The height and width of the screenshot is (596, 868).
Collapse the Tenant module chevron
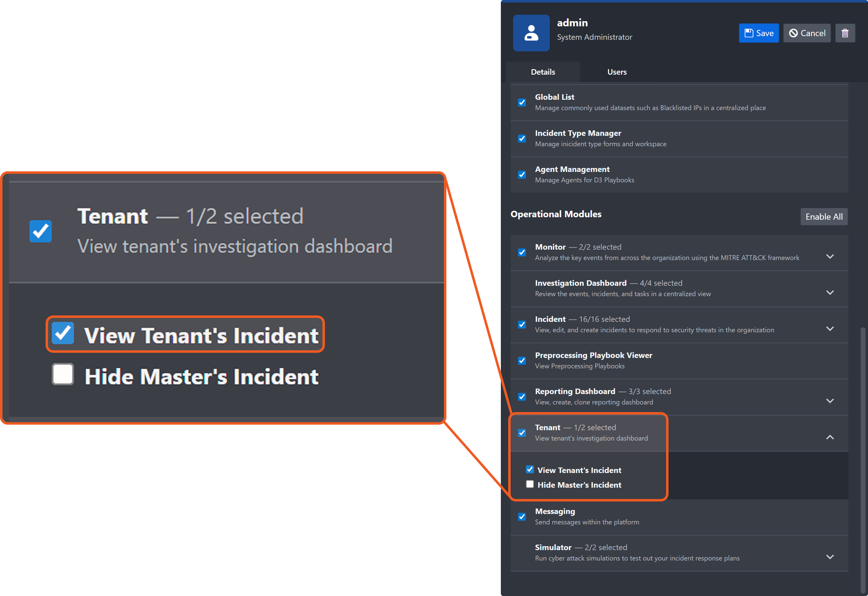coord(829,437)
